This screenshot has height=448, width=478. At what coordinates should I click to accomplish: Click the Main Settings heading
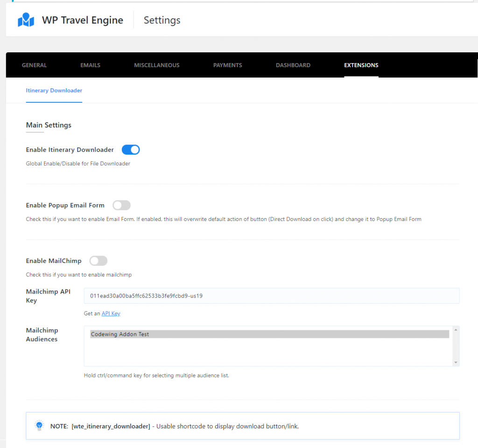click(48, 125)
